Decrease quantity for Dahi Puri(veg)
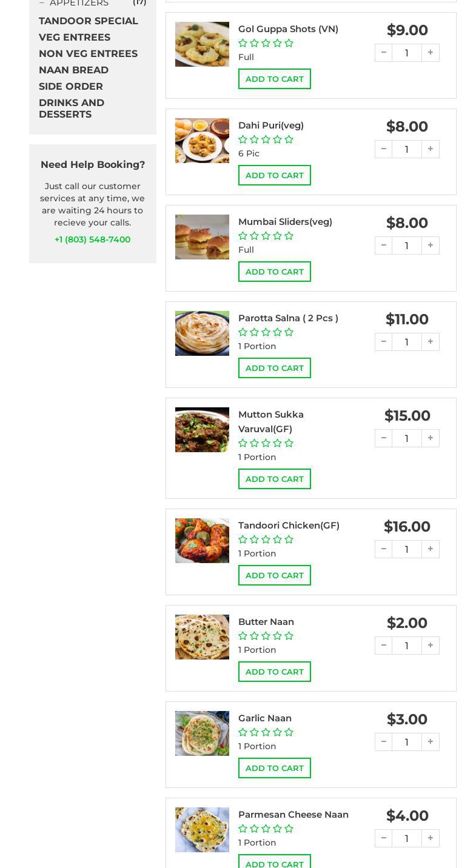 (x=383, y=149)
